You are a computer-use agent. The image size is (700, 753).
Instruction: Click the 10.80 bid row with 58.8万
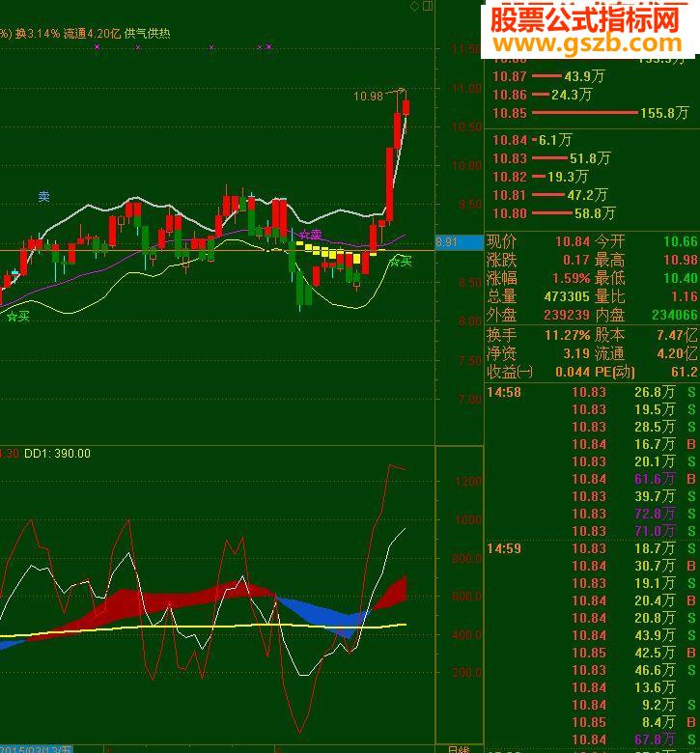pyautogui.click(x=553, y=212)
